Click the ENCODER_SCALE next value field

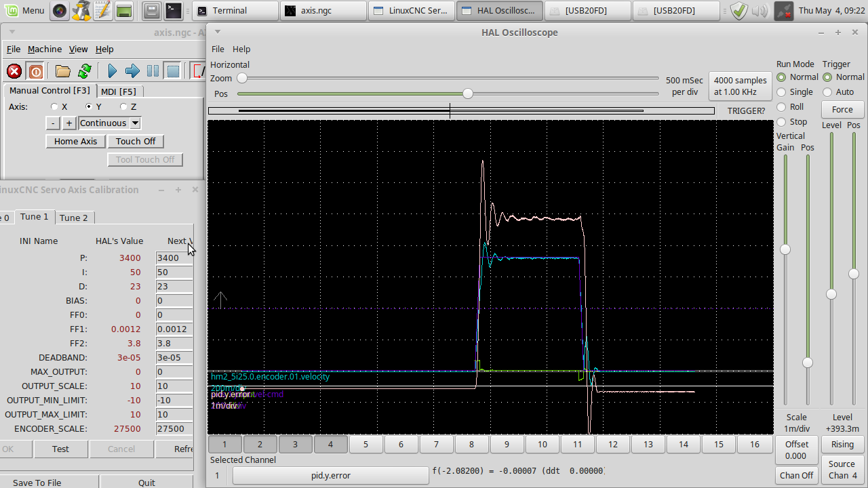click(x=174, y=428)
